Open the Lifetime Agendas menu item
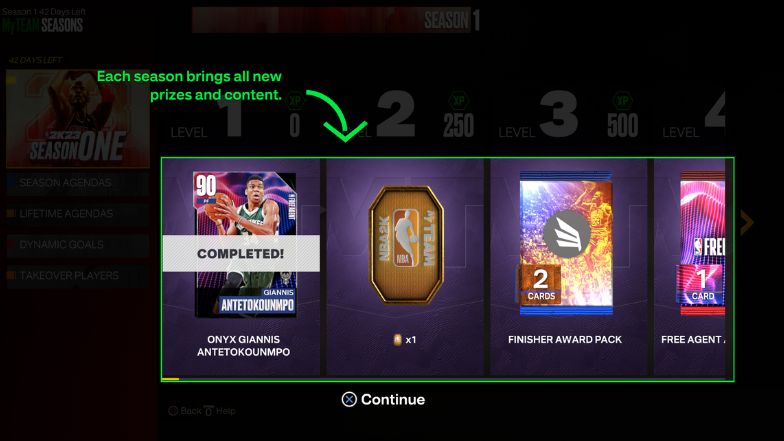 [x=78, y=214]
